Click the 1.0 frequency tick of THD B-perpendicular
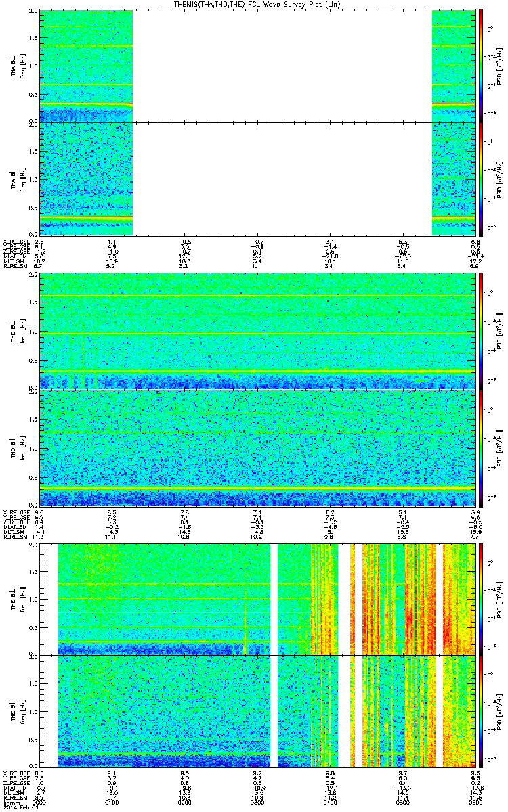This screenshot has height=812, width=508. tap(33, 332)
